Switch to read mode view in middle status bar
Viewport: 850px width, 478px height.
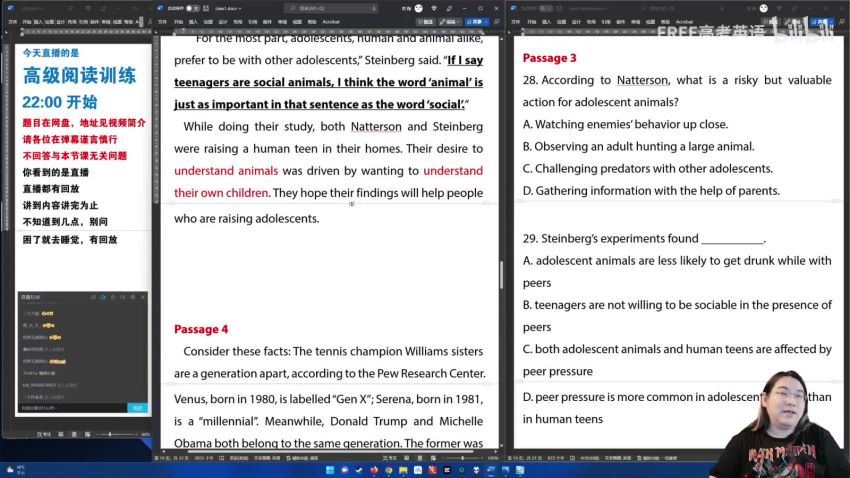(x=407, y=458)
